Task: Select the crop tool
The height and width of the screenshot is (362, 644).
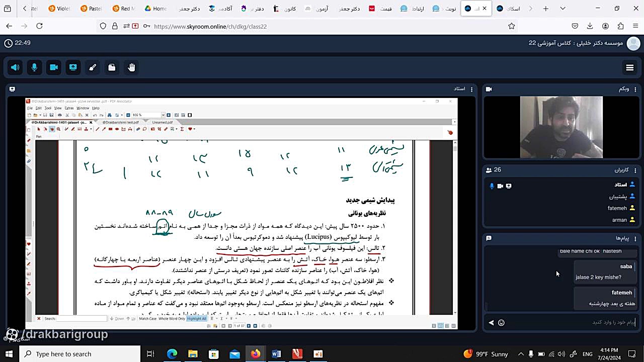Action: 159,129
